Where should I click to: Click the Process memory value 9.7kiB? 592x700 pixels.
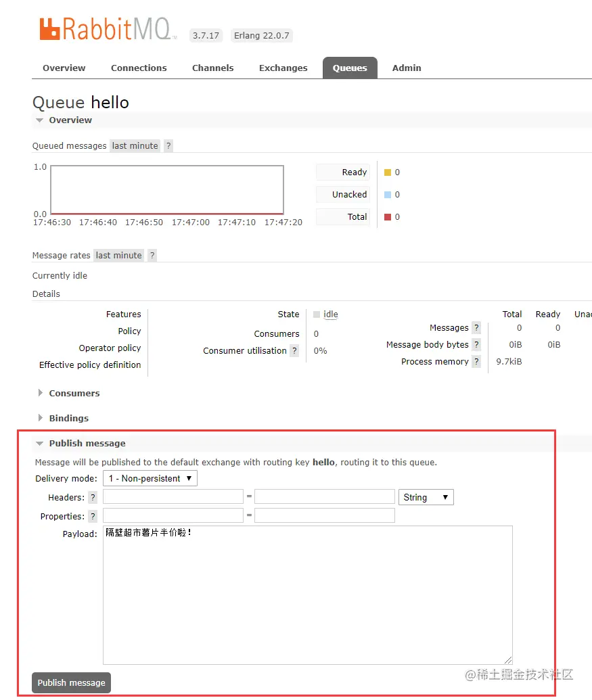(x=509, y=362)
